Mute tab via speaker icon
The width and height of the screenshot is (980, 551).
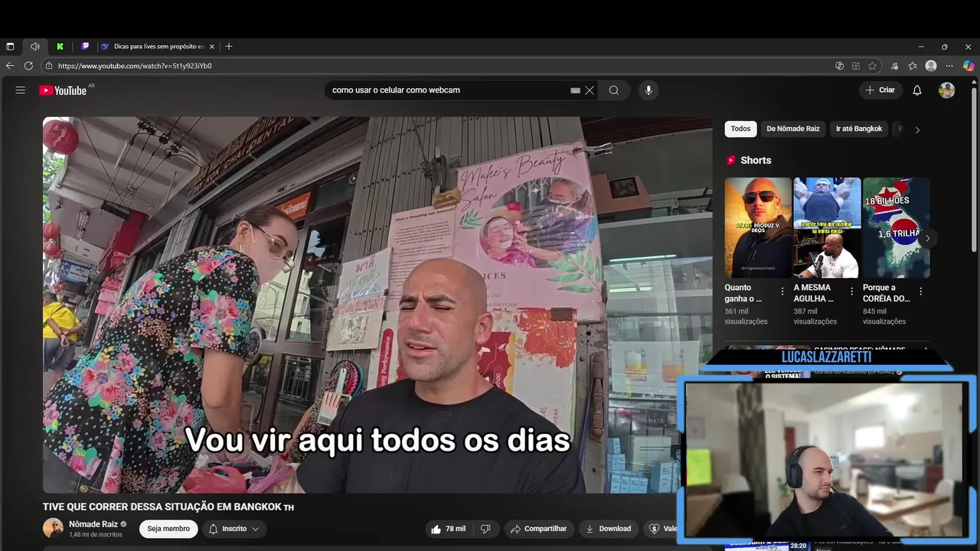(34, 47)
